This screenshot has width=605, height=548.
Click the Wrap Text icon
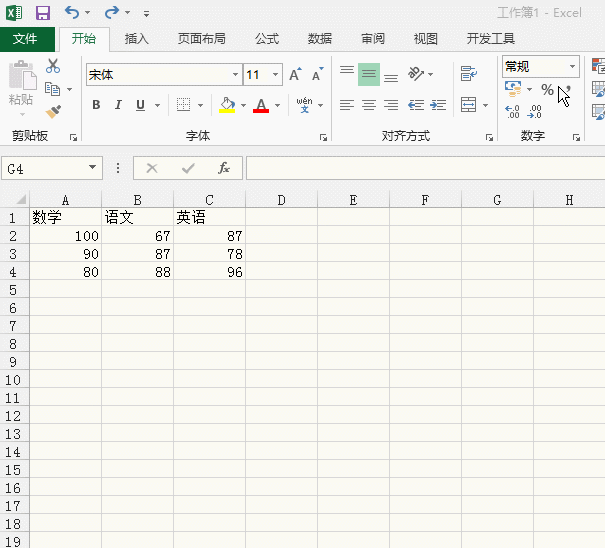[x=468, y=73]
